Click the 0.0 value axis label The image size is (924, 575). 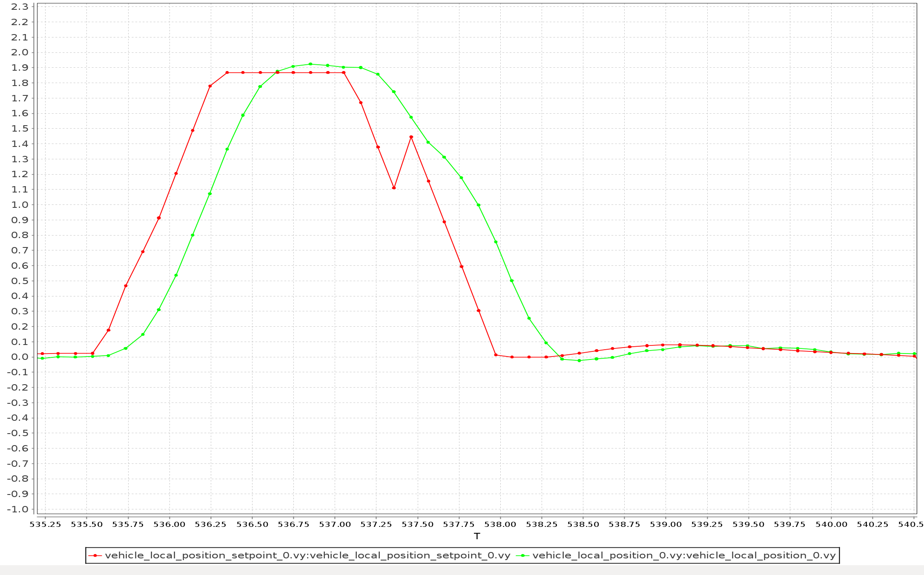(x=20, y=357)
